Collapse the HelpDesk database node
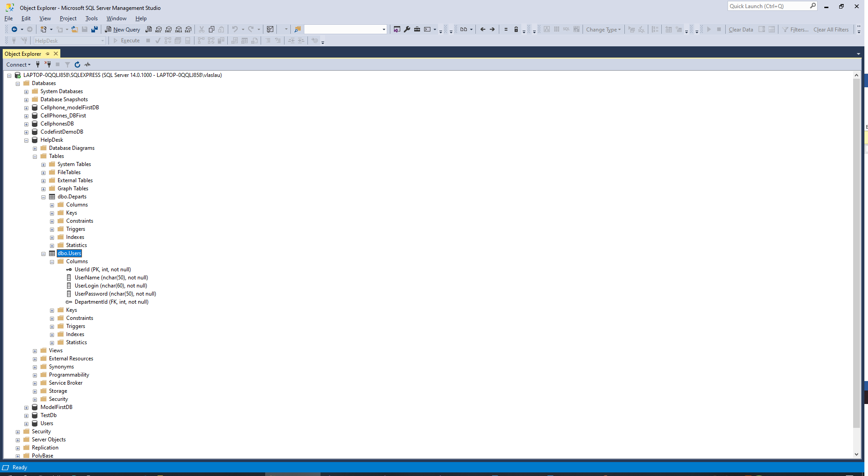 coord(26,140)
